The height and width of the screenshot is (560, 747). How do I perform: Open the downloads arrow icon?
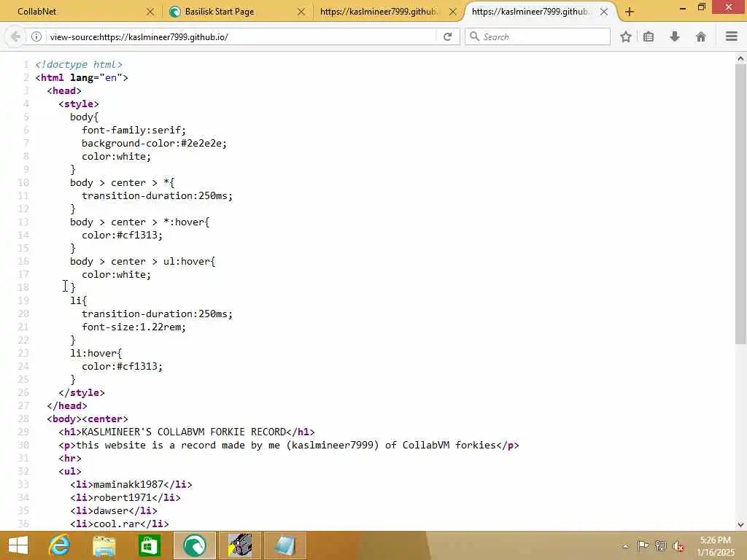click(x=675, y=36)
